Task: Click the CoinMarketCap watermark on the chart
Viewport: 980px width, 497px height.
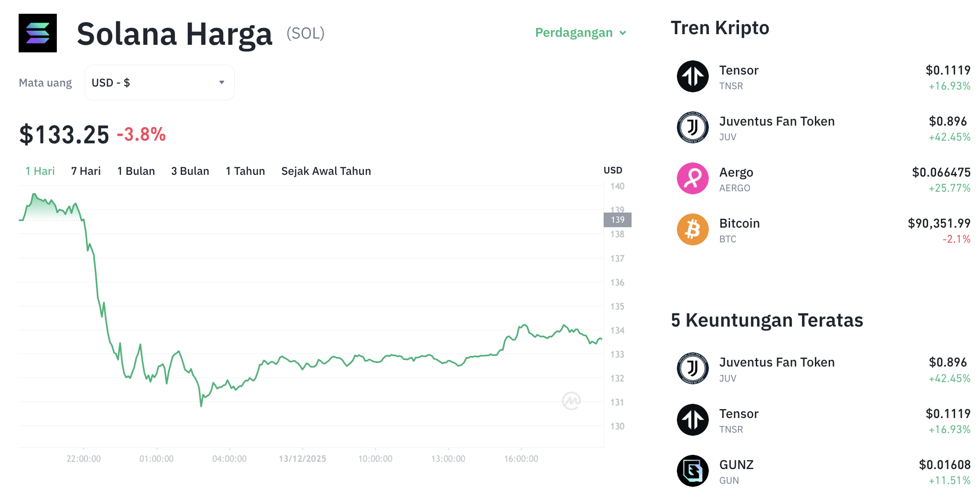Action: coord(572,400)
